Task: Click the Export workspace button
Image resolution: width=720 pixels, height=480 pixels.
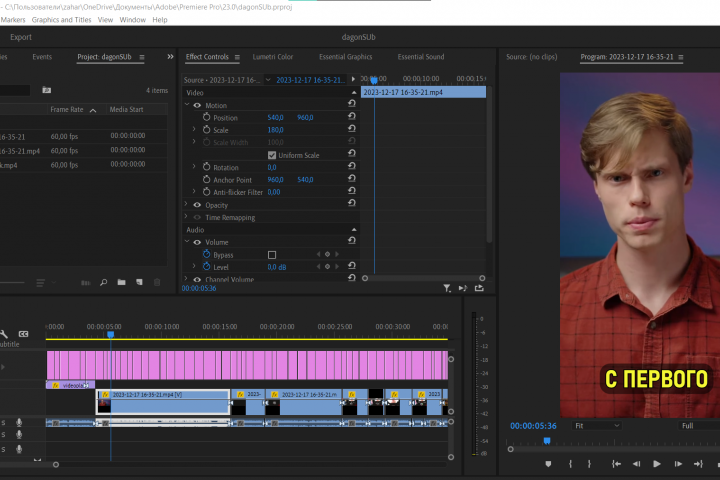Action: click(21, 37)
